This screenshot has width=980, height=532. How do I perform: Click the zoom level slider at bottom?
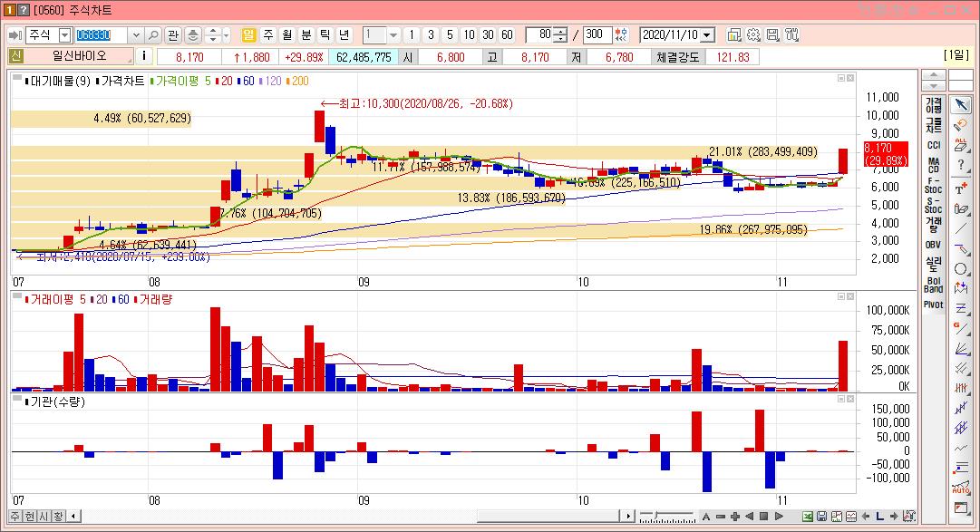click(667, 517)
